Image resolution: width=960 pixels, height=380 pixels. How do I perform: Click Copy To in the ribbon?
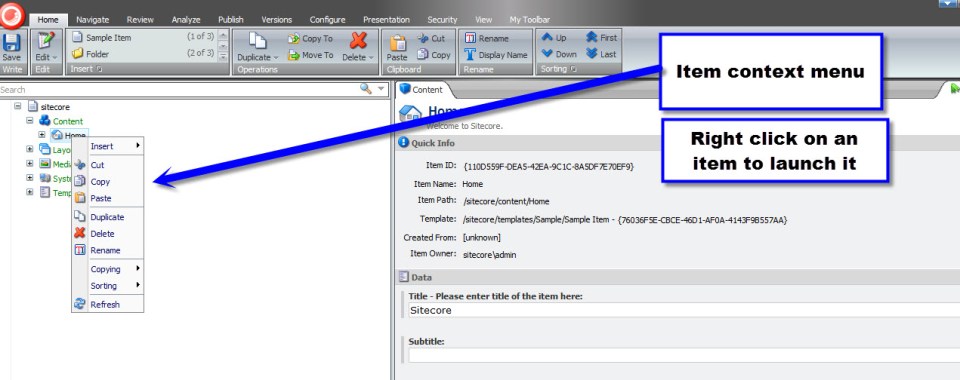(311, 38)
